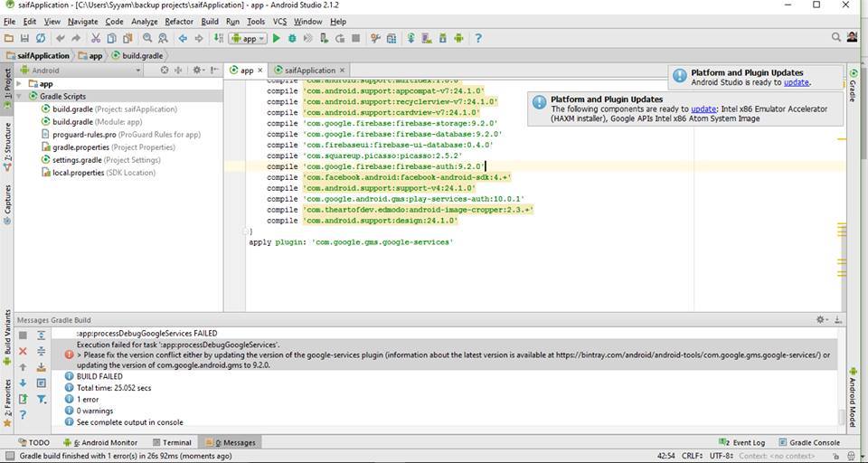
Task: Open the Build Variants side tab
Action: click(7, 337)
